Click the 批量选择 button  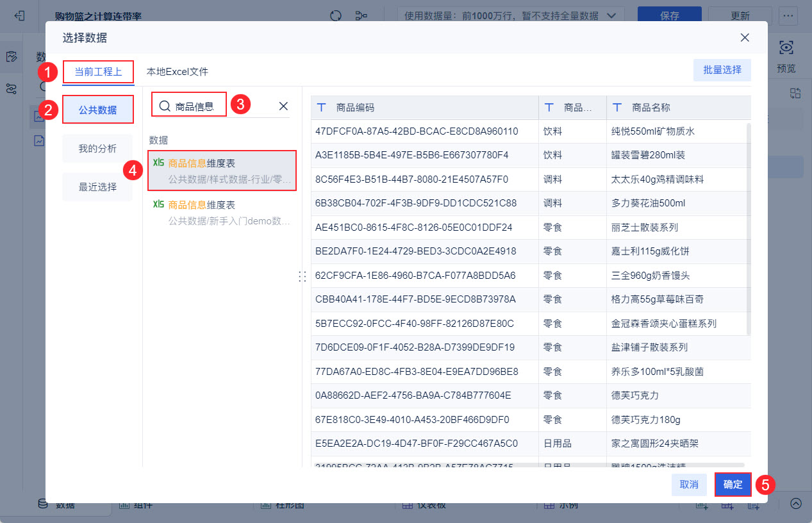[722, 71]
